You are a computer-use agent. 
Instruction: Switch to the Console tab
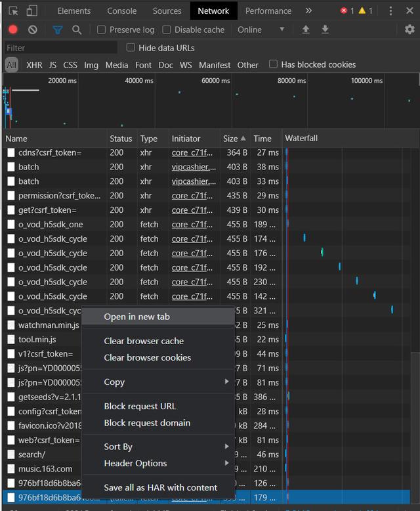(122, 11)
